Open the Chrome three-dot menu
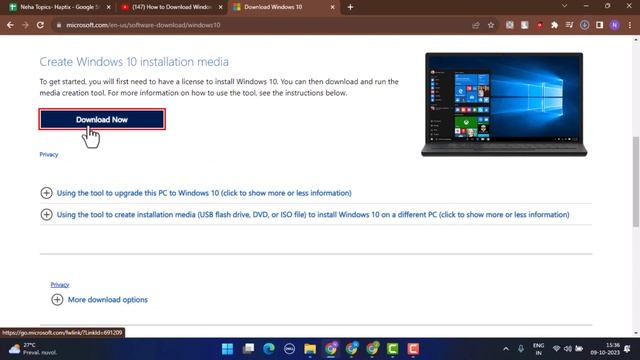The width and height of the screenshot is (640, 360). pos(630,25)
